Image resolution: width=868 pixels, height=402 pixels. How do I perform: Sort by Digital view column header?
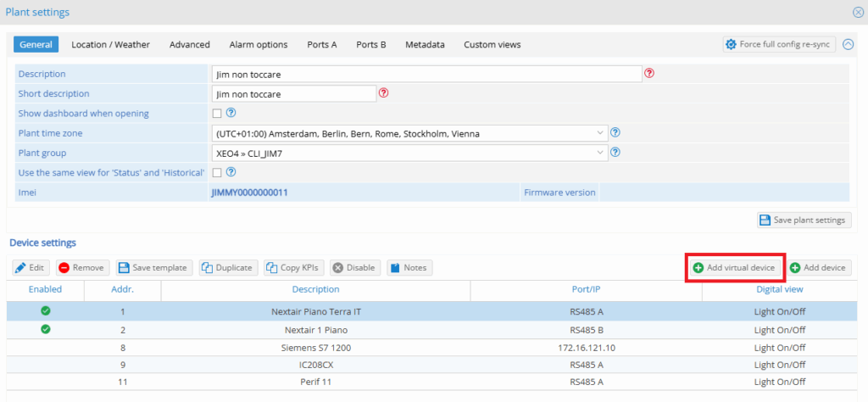tap(780, 289)
